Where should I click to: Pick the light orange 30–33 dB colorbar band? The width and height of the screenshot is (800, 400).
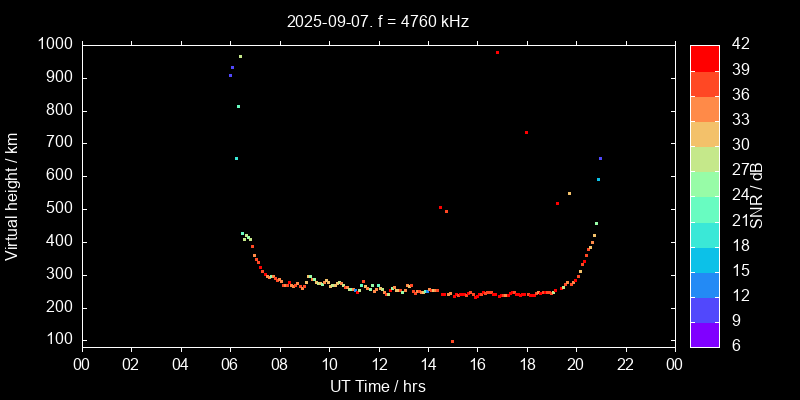[x=704, y=133]
